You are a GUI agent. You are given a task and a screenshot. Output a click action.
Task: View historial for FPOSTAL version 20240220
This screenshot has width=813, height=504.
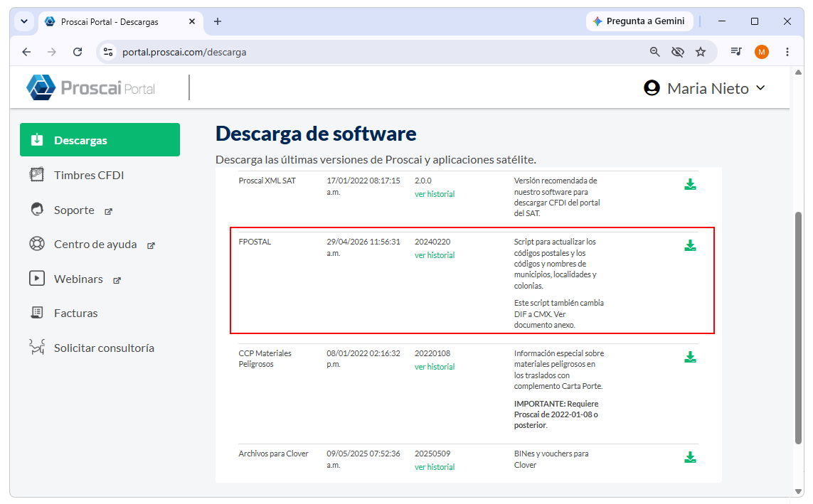coord(435,255)
